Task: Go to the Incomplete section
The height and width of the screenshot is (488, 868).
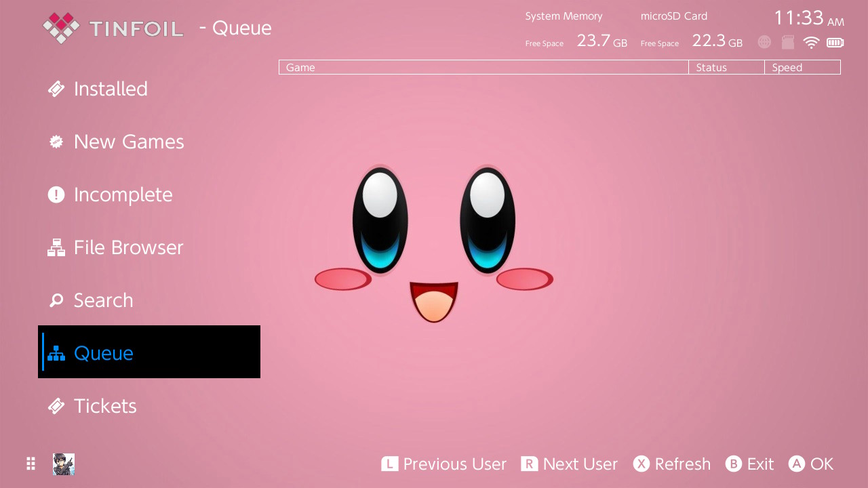Action: click(149, 195)
